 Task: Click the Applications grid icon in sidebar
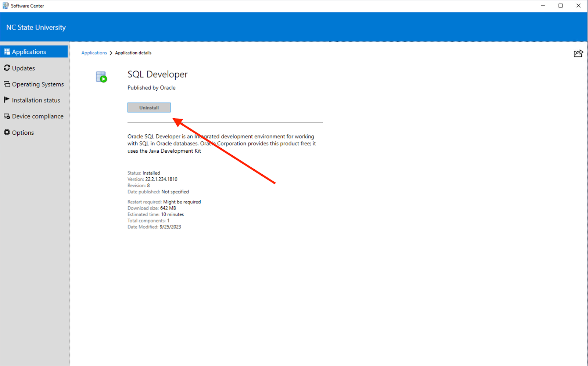tap(7, 52)
